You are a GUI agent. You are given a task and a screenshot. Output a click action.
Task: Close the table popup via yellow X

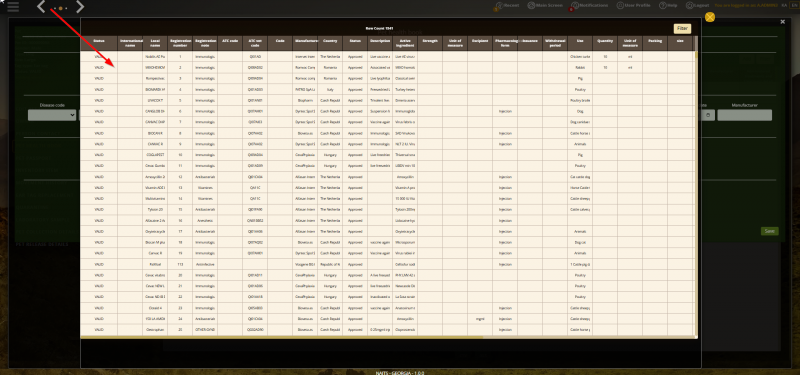click(x=710, y=17)
